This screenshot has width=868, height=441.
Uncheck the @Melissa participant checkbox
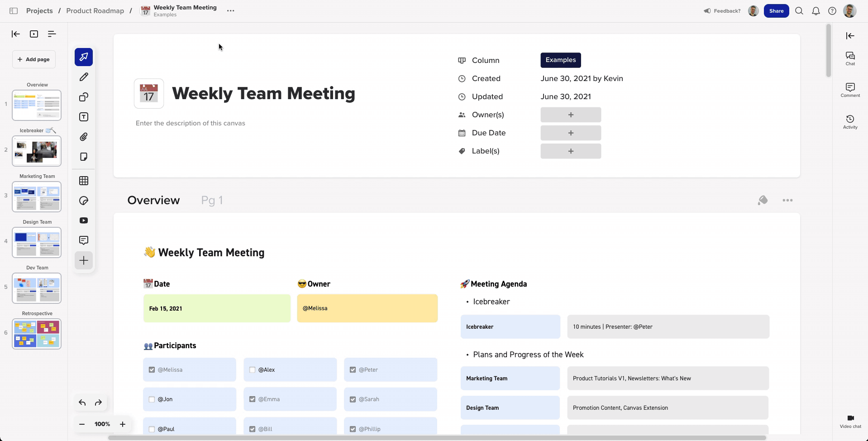point(152,370)
